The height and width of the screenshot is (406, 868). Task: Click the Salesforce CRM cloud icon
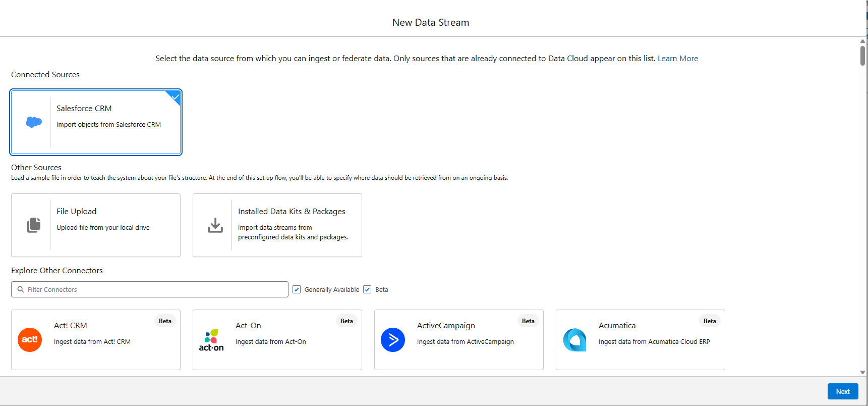pos(34,122)
